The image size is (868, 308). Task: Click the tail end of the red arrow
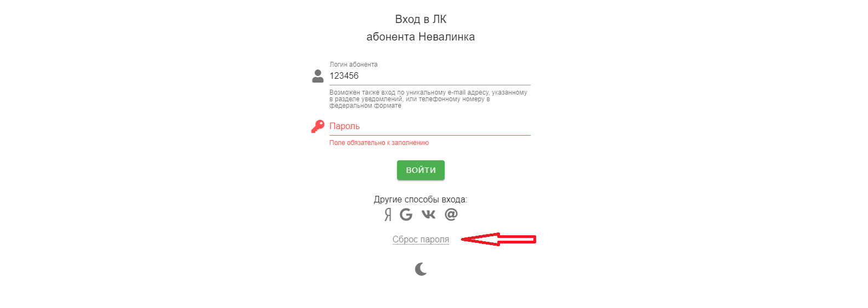click(533, 239)
